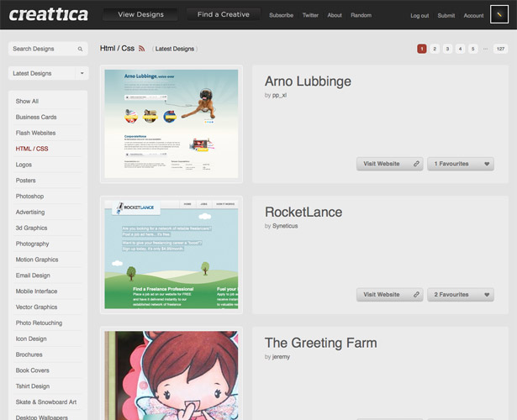This screenshot has height=420, width=517.
Task: Click the link icon on RocketLance's Visit Website
Action: pyautogui.click(x=416, y=295)
